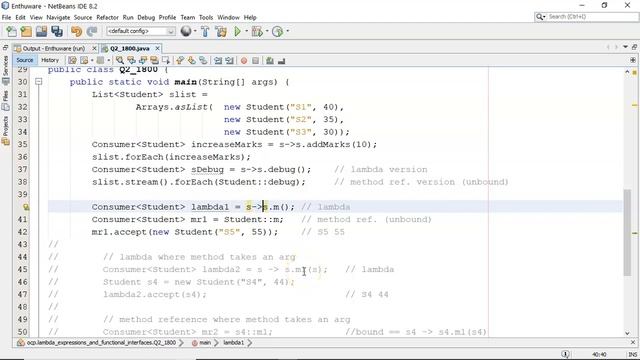Image resolution: width=640 pixels, height=360 pixels.
Task: Open the Help menu
Action: (x=250, y=18)
